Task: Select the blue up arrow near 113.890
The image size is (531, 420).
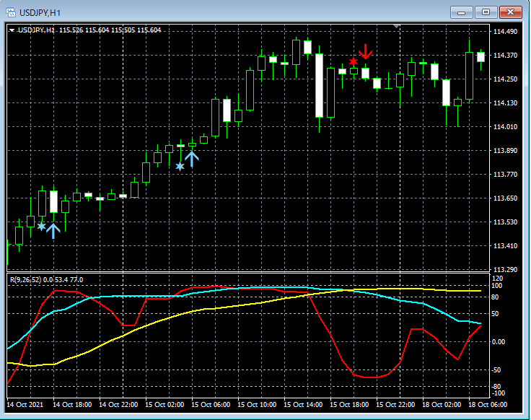Action: coord(192,158)
